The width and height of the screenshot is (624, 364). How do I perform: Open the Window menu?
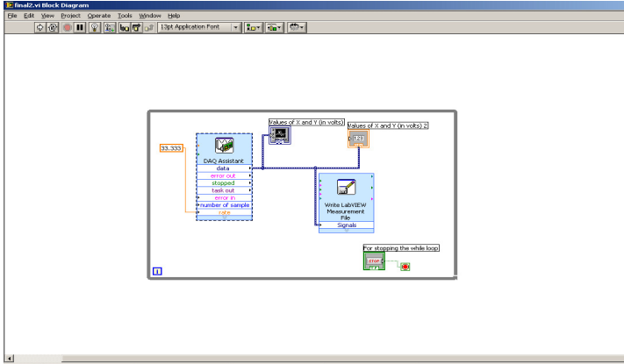click(149, 16)
